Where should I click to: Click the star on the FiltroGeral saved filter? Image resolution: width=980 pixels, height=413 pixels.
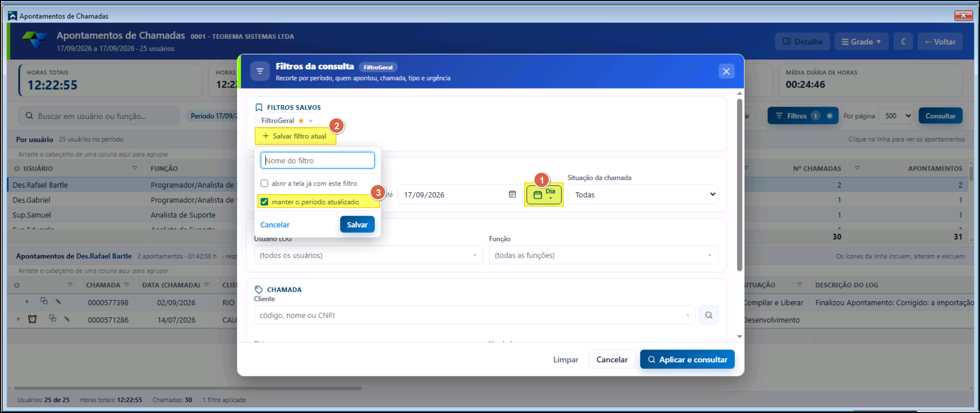[301, 121]
